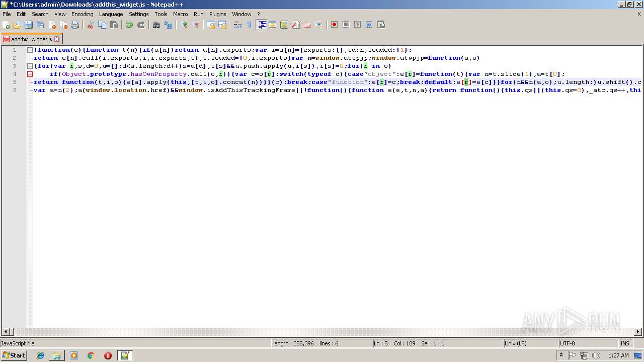Toggle Synchronize Vertical Scrolling
Image resolution: width=644 pixels, height=362 pixels.
point(211,25)
